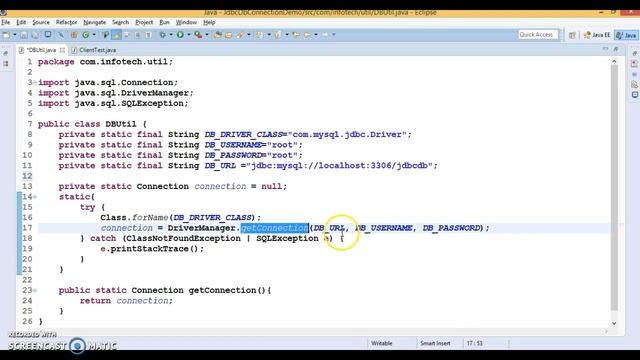The image size is (640, 360).
Task: Click the blue monitor toolbar icon
Action: [48, 35]
